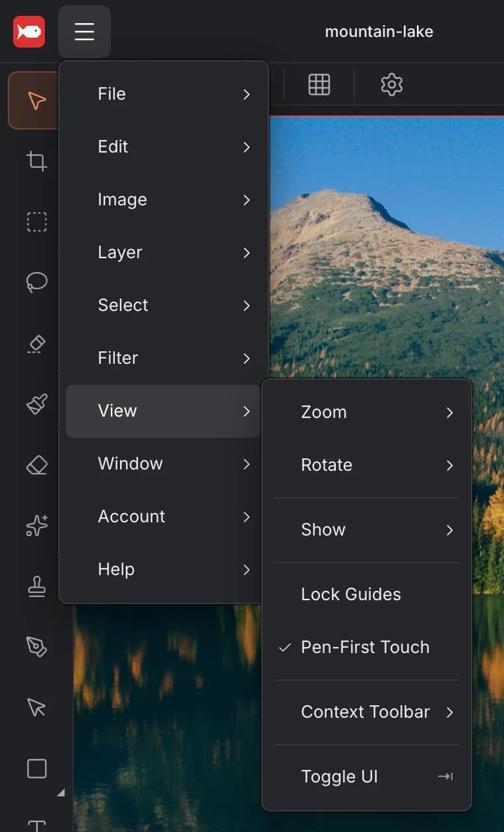This screenshot has width=504, height=832.
Task: Open the settings gear in top toolbar
Action: tap(392, 85)
